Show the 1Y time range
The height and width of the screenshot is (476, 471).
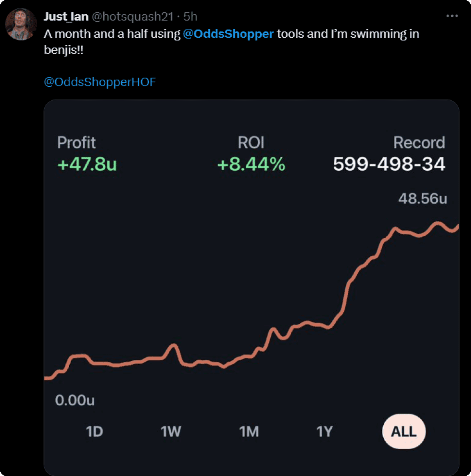[324, 431]
